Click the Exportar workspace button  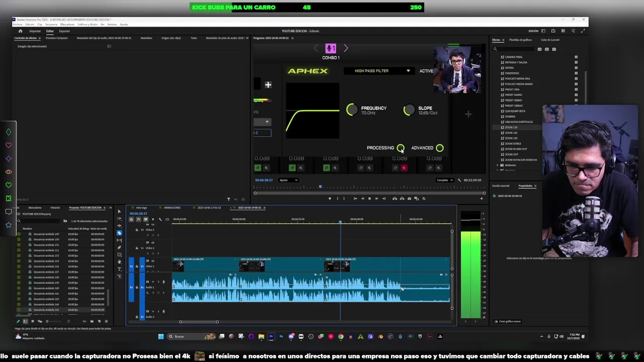click(x=64, y=31)
